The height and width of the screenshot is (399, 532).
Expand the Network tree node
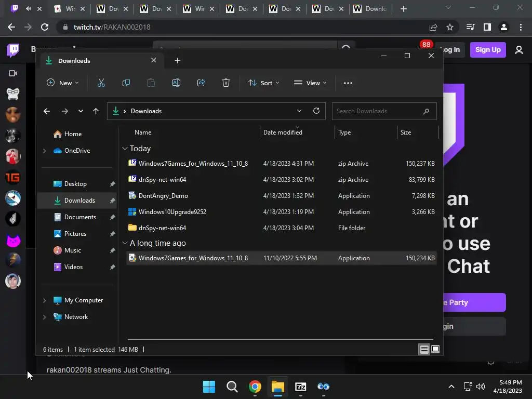pos(44,317)
